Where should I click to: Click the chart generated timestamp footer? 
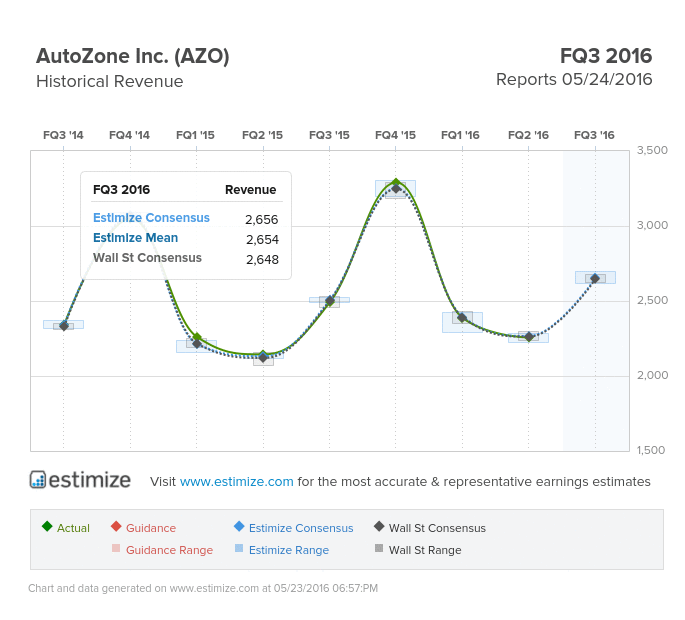click(203, 589)
